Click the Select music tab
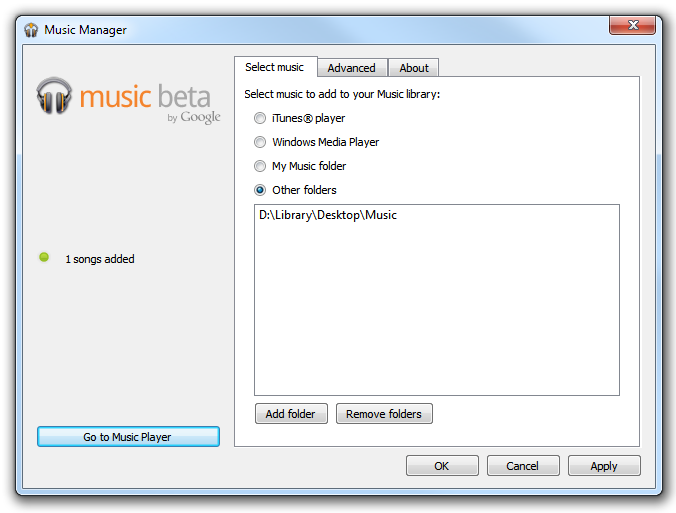This screenshot has width=676, height=513. click(275, 67)
